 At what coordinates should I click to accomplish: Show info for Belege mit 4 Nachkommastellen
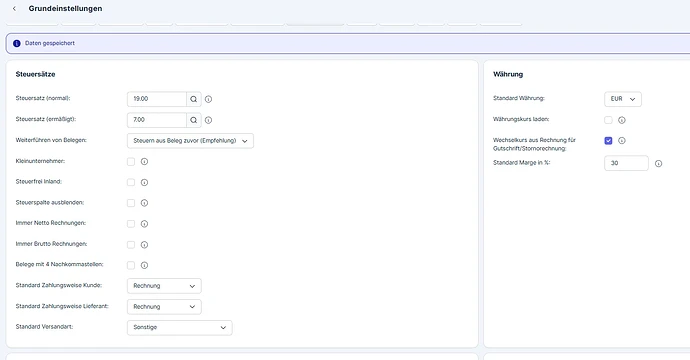(144, 265)
